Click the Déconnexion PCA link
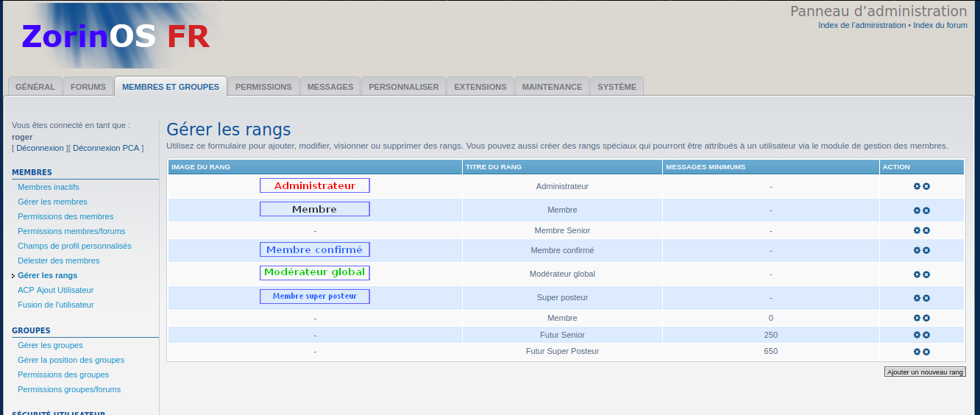Image resolution: width=980 pixels, height=415 pixels. [106, 148]
